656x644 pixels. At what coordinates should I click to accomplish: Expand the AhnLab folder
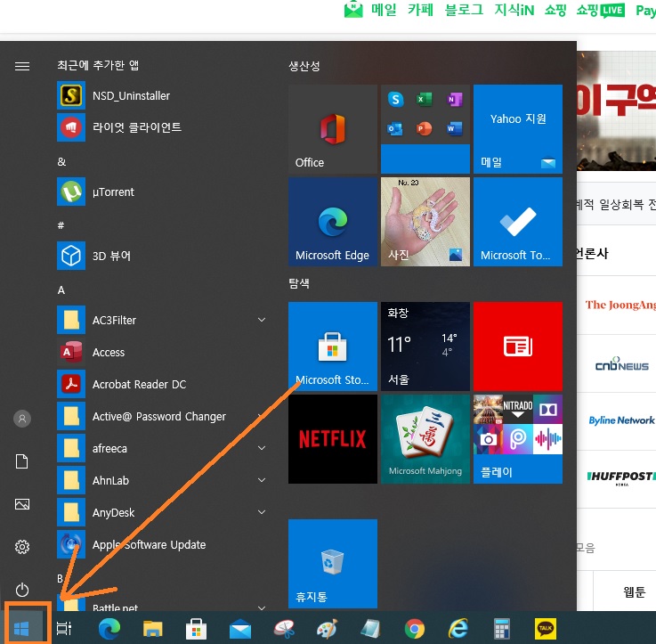click(x=262, y=480)
